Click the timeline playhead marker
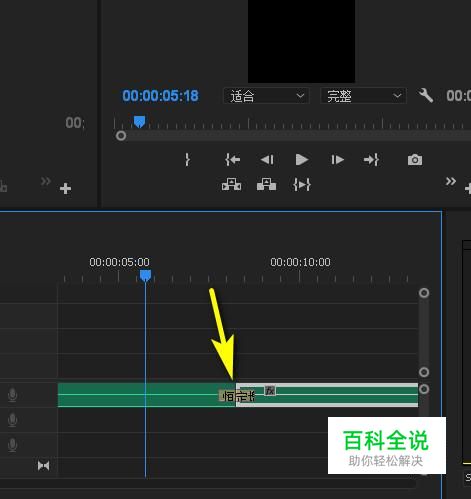This screenshot has width=471, height=499. 145,276
